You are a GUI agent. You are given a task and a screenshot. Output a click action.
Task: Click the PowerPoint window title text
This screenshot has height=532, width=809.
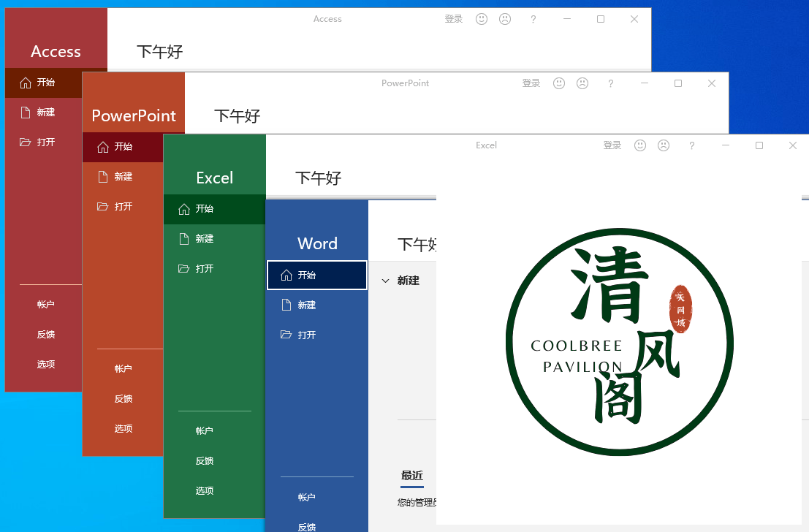pyautogui.click(x=405, y=83)
